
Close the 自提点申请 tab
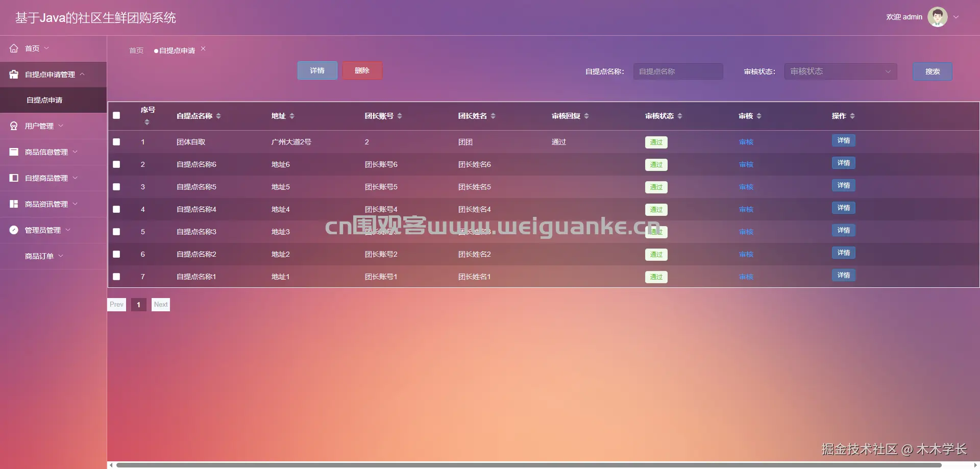point(203,49)
